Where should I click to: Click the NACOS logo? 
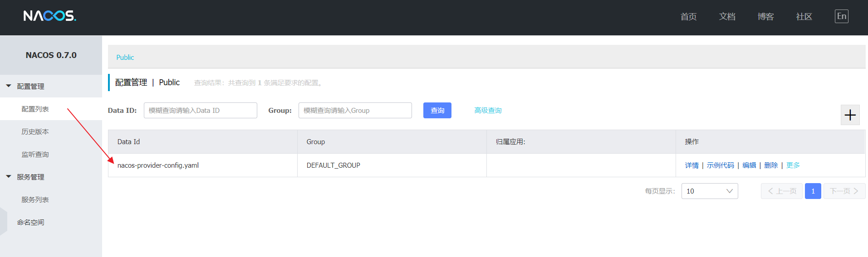pyautogui.click(x=50, y=16)
